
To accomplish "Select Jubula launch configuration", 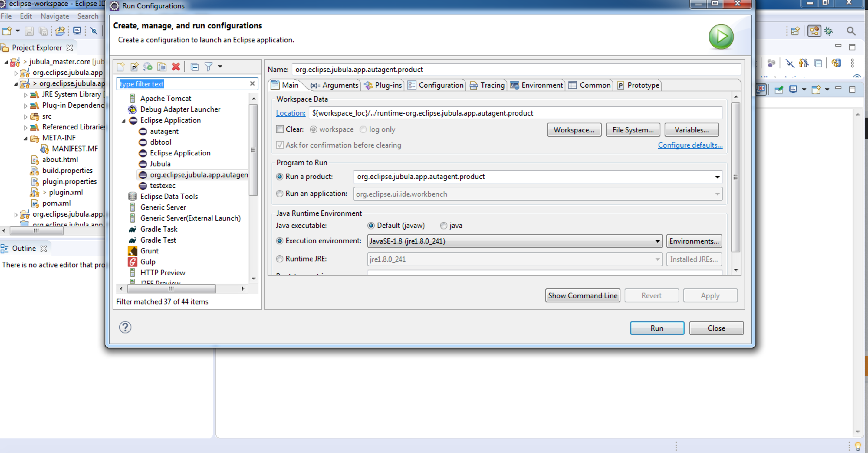I will click(160, 164).
